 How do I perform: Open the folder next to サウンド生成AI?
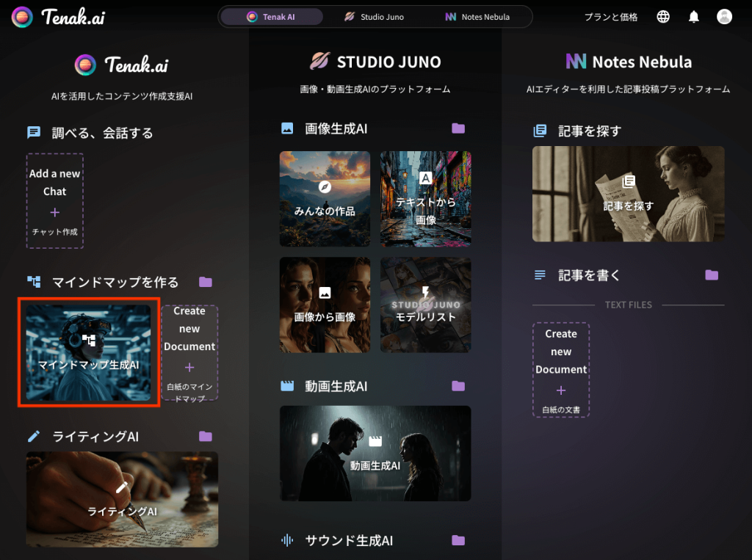click(x=458, y=540)
